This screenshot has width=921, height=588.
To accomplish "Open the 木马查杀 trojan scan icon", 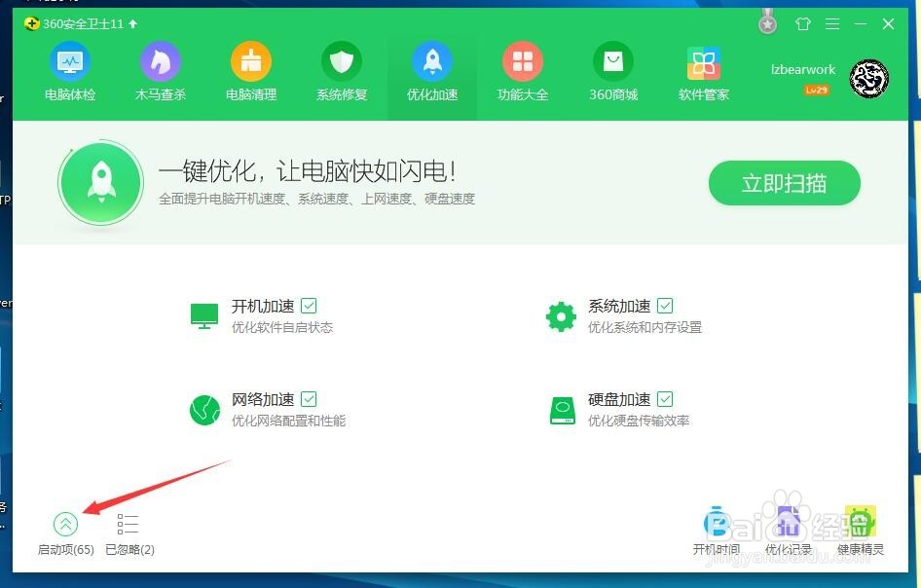I will (161, 61).
